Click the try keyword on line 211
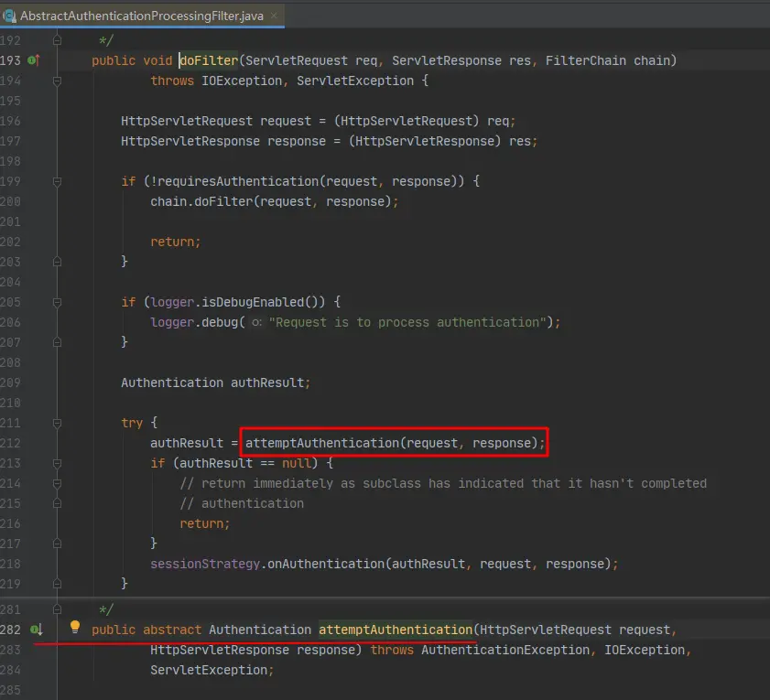The width and height of the screenshot is (770, 700). 132,423
